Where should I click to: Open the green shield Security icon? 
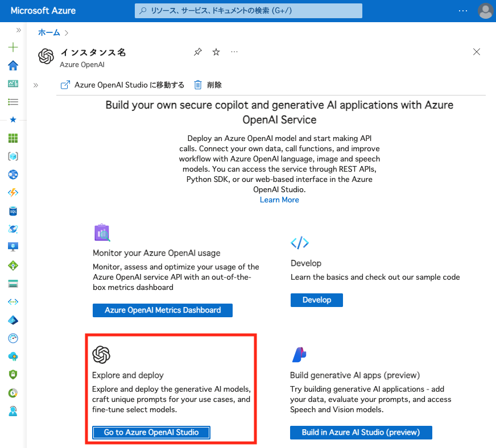13,375
